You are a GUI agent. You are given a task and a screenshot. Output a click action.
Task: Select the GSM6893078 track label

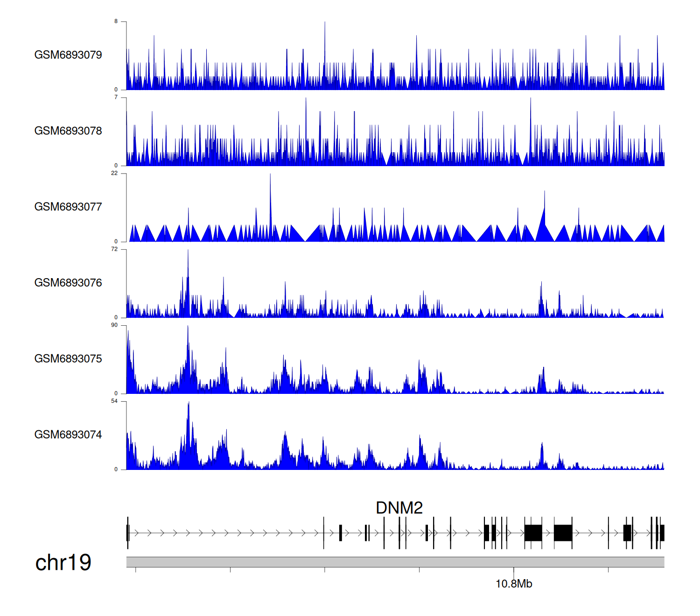point(68,131)
